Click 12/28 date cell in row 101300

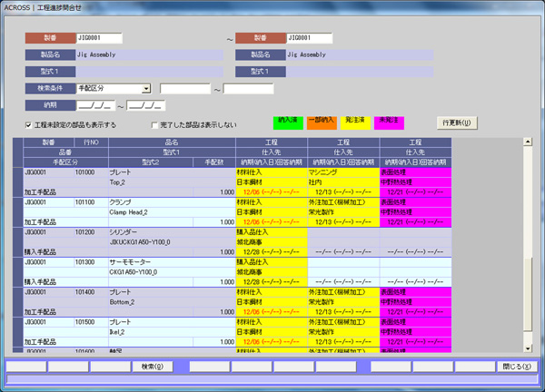click(x=272, y=282)
